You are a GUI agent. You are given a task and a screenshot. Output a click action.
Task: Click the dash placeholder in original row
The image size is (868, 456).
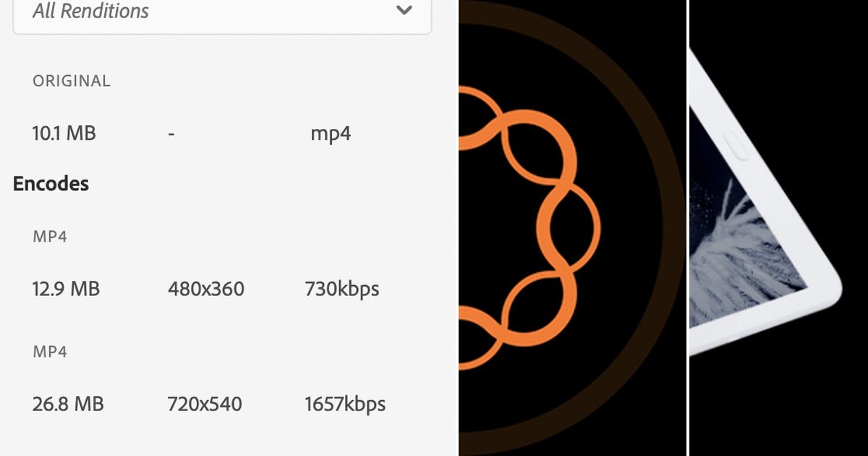(171, 135)
